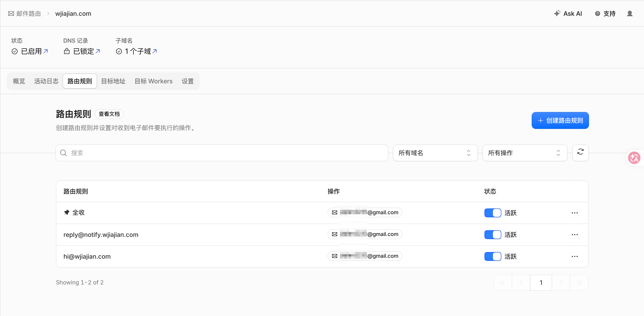The image size is (644, 316).
Task: Open three-dot menu for reply@notify.wjiajian.com rule
Action: point(575,235)
